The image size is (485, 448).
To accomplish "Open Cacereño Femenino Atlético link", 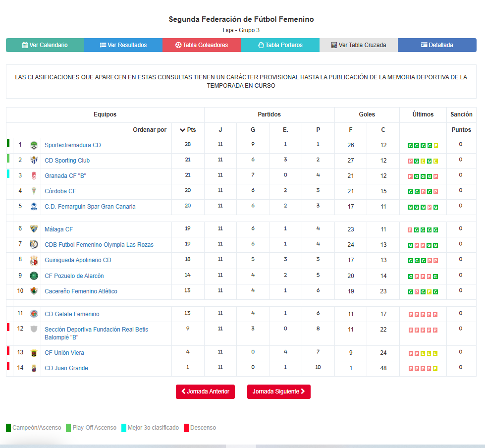I will tap(81, 291).
